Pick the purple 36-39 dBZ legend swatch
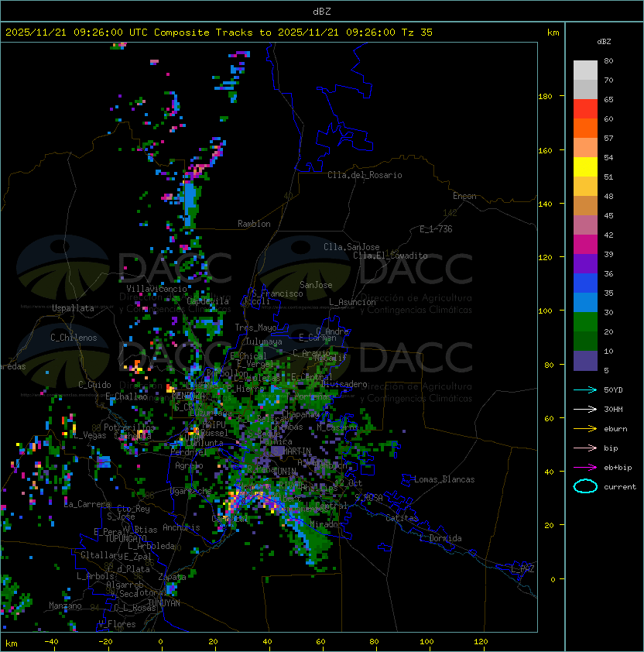 pyautogui.click(x=585, y=264)
